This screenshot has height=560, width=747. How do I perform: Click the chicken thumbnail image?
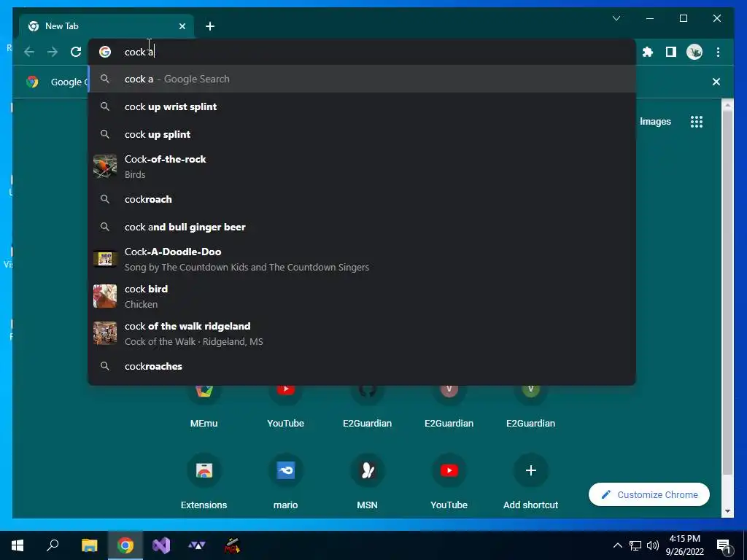click(x=105, y=296)
